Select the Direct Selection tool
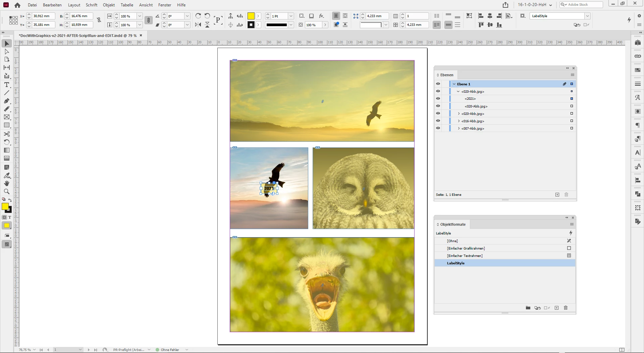The width and height of the screenshot is (644, 353). 7,52
